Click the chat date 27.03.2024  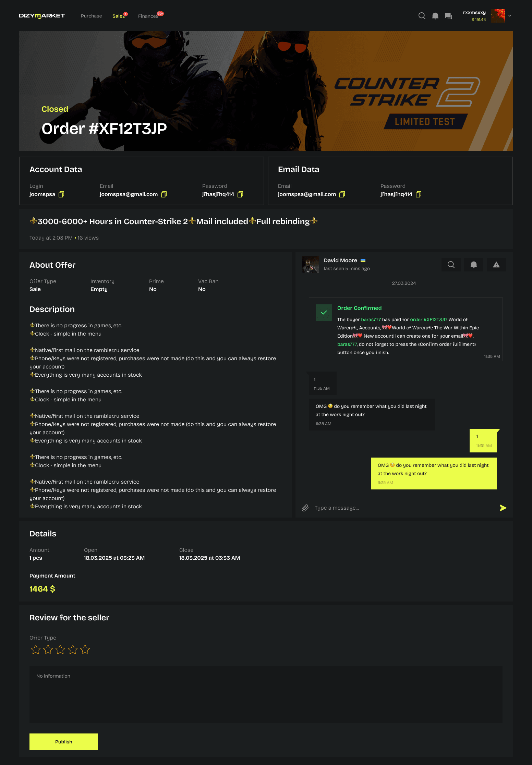point(404,283)
